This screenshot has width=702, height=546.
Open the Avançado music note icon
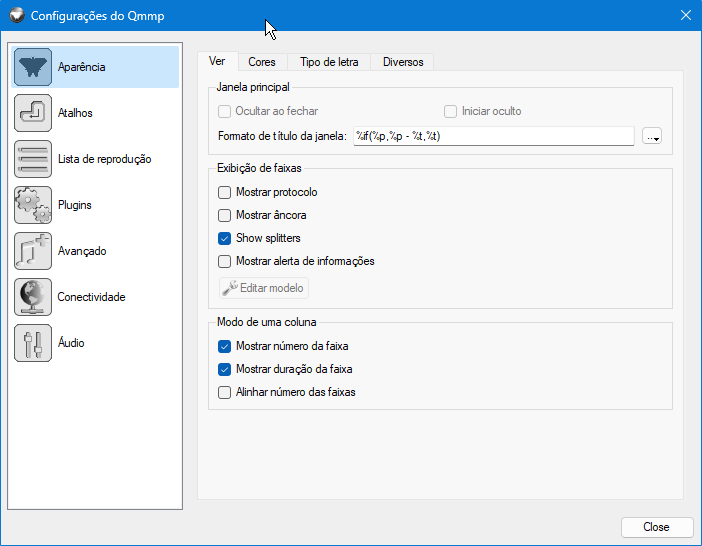coord(33,251)
